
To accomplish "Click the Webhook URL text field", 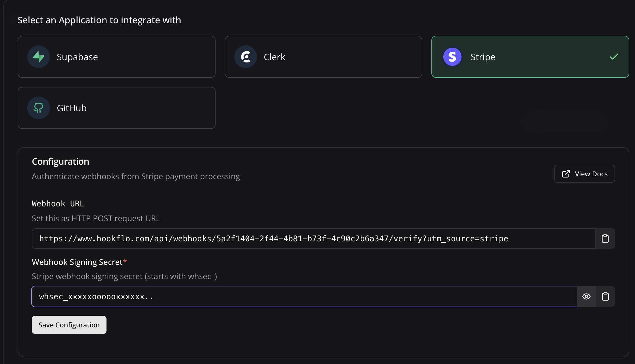I will coord(312,239).
